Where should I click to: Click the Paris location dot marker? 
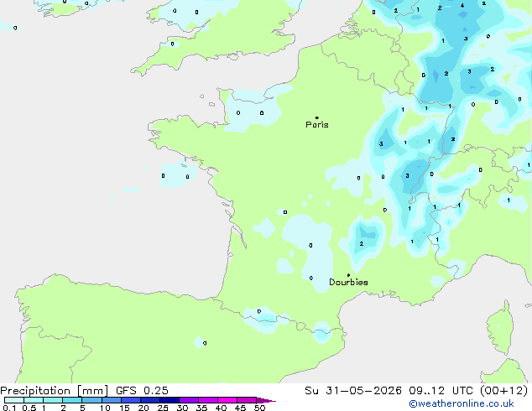coord(317,117)
